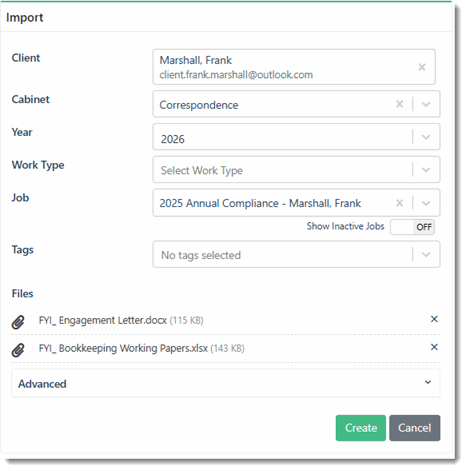Click the file name FYI_ Engagement Letter.docx
The image size is (462, 466).
pyautogui.click(x=103, y=320)
